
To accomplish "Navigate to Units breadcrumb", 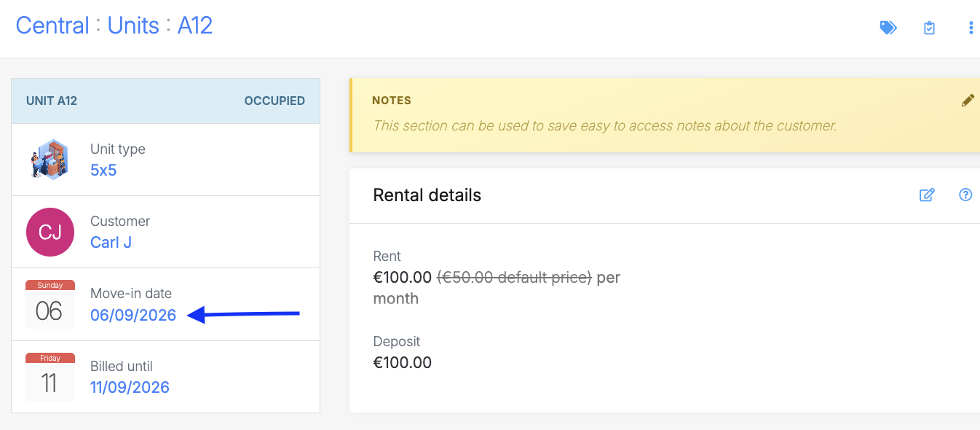I will click(133, 26).
